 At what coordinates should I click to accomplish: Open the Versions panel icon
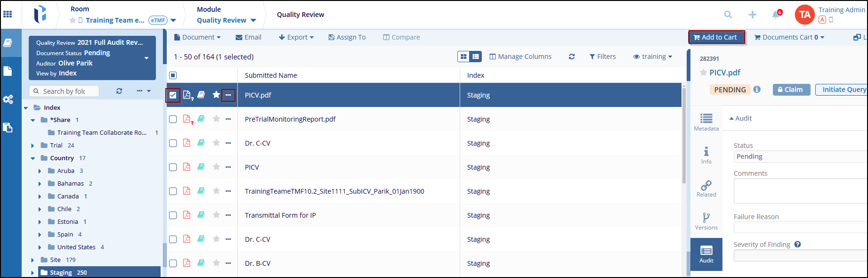click(x=706, y=221)
